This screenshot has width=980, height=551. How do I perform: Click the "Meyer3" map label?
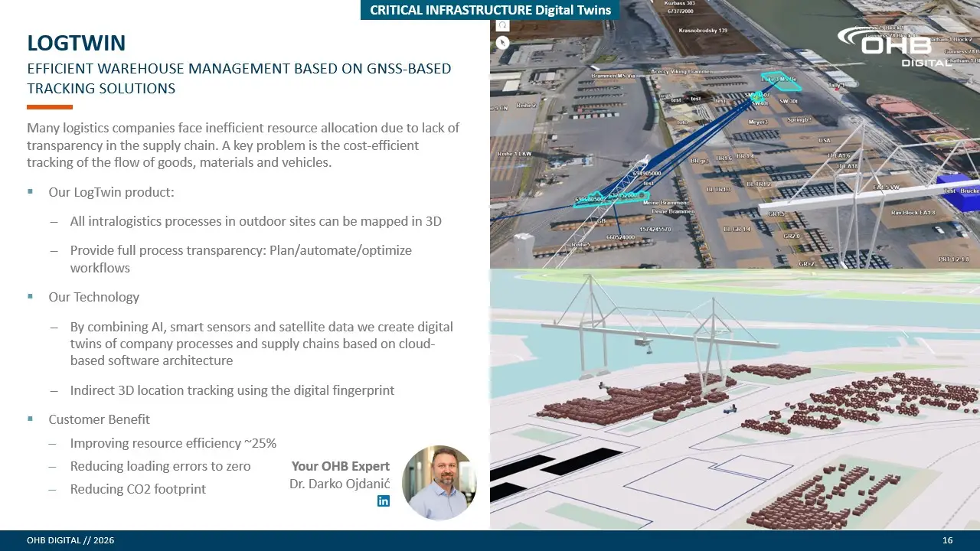click(758, 122)
